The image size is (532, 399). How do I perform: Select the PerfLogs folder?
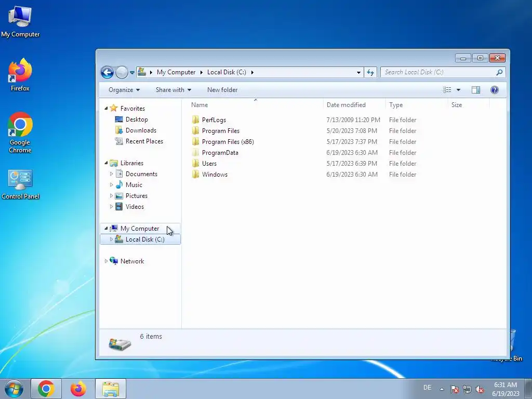point(214,120)
